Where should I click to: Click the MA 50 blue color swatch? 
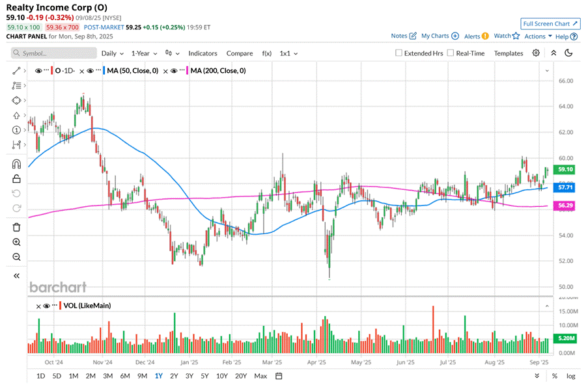[x=104, y=70]
